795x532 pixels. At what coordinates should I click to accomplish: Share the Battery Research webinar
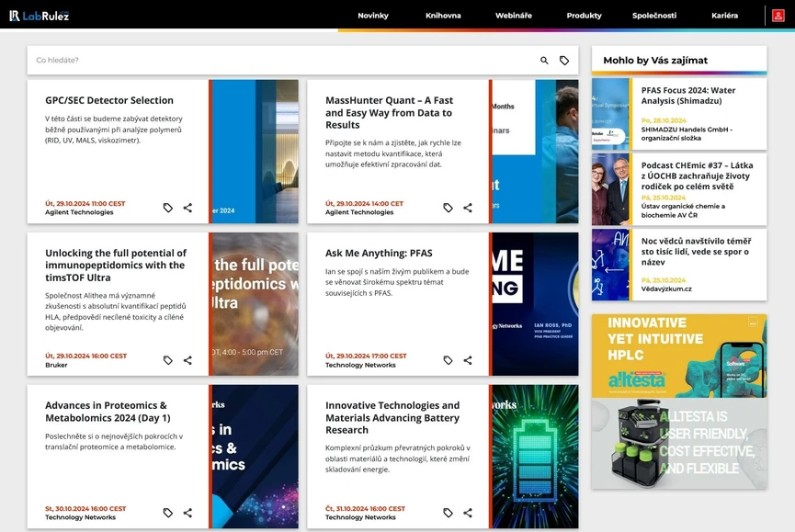pyautogui.click(x=468, y=513)
